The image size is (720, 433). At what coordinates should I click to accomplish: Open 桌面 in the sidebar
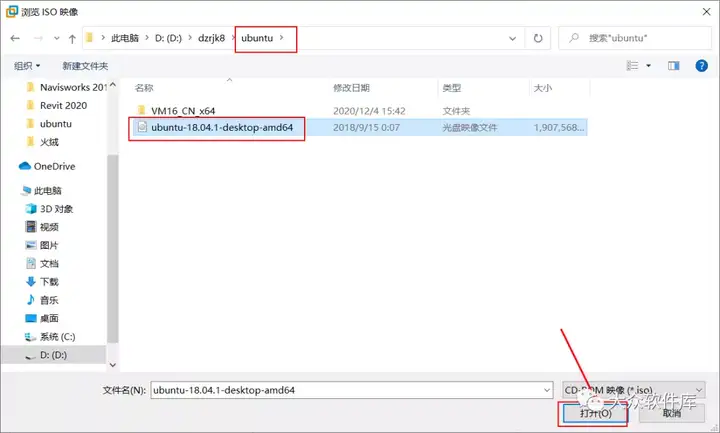[x=42, y=318]
